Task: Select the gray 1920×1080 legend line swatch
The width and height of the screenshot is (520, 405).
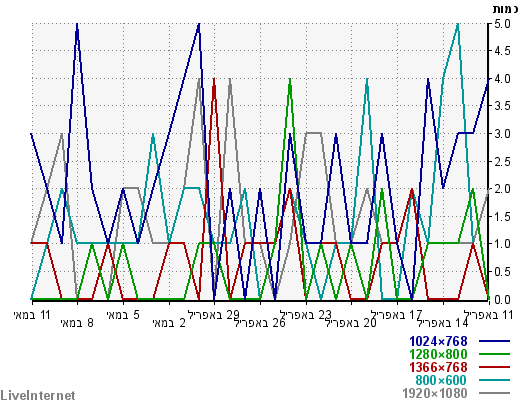Action: coord(495,393)
